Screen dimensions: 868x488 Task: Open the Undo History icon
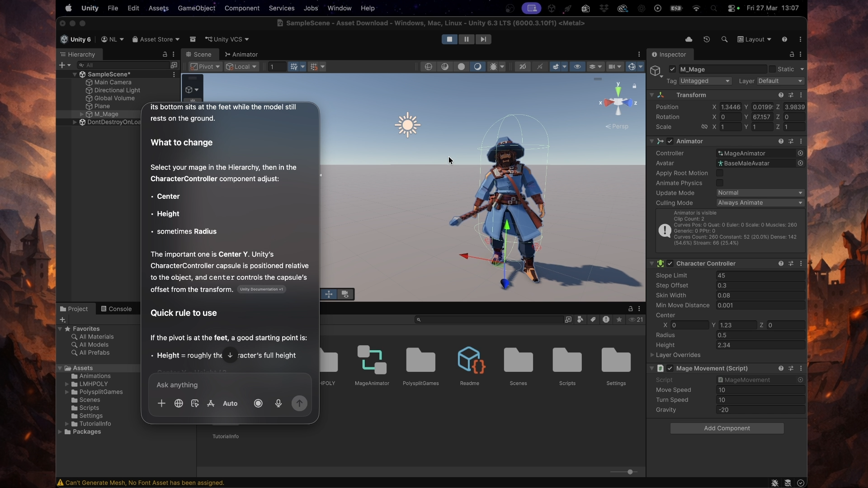tap(707, 39)
